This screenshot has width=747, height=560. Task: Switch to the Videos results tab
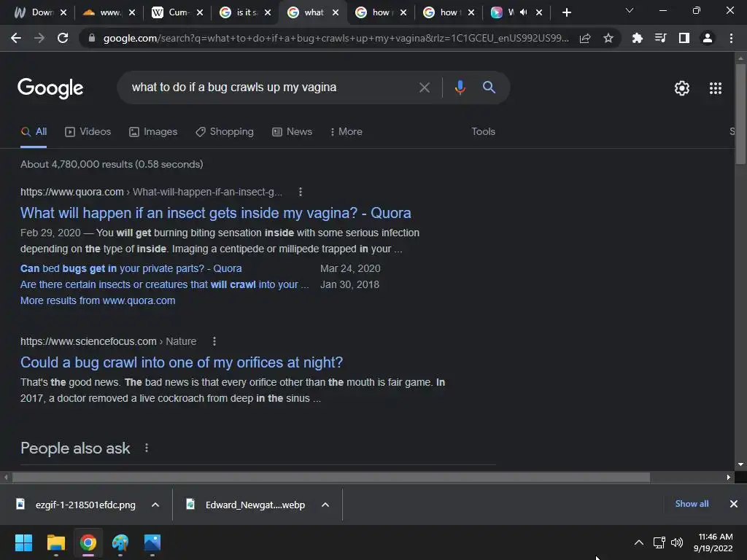(88, 132)
